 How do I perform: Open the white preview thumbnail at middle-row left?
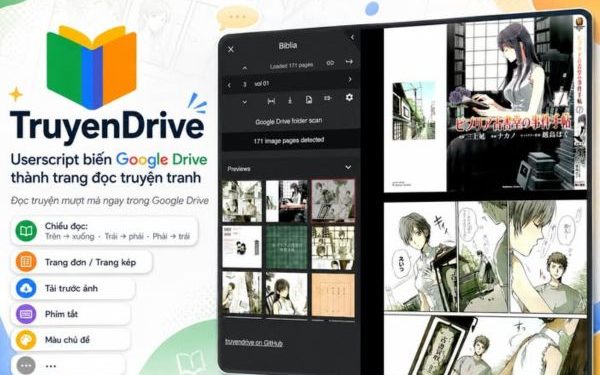(242, 247)
